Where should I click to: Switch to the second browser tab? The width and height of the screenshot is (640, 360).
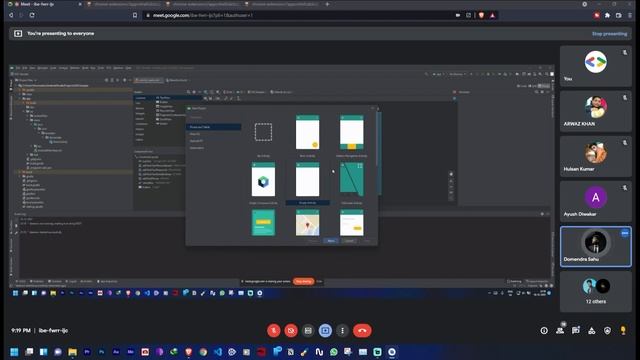click(x=124, y=4)
